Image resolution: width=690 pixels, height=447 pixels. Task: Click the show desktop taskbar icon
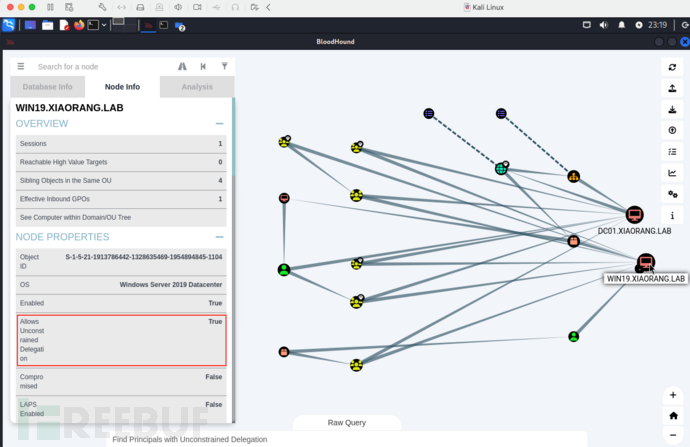30,25
